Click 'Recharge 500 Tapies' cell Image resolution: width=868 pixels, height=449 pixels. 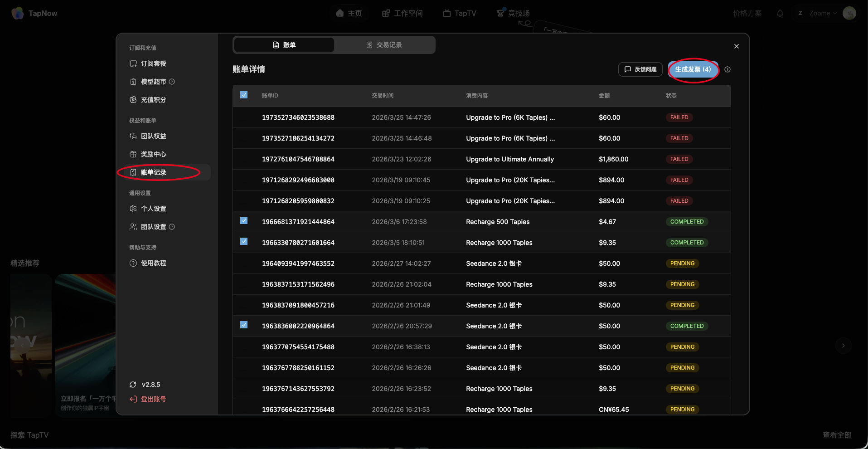pyautogui.click(x=498, y=222)
